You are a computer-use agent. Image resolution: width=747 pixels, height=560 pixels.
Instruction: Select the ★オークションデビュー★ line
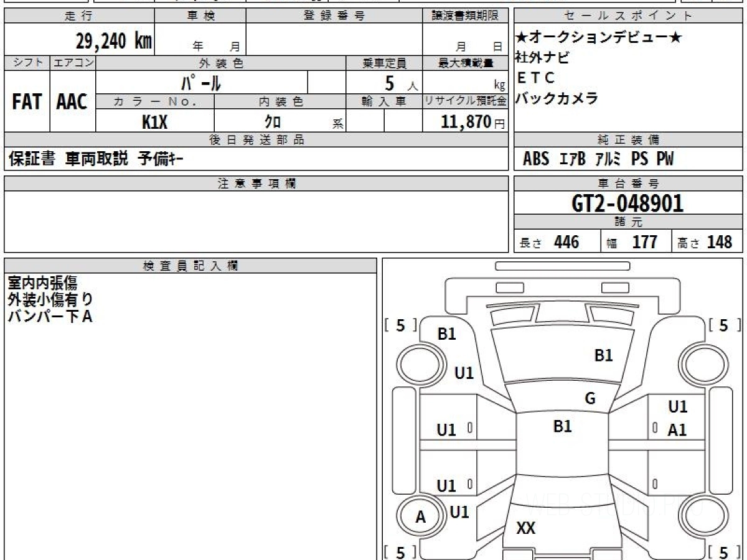[599, 38]
